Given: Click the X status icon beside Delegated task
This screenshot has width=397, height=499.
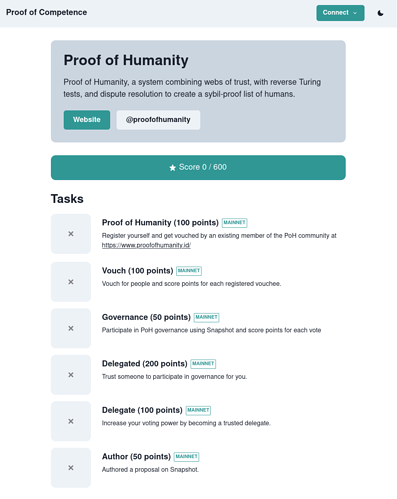Looking at the screenshot, I should coord(71,375).
